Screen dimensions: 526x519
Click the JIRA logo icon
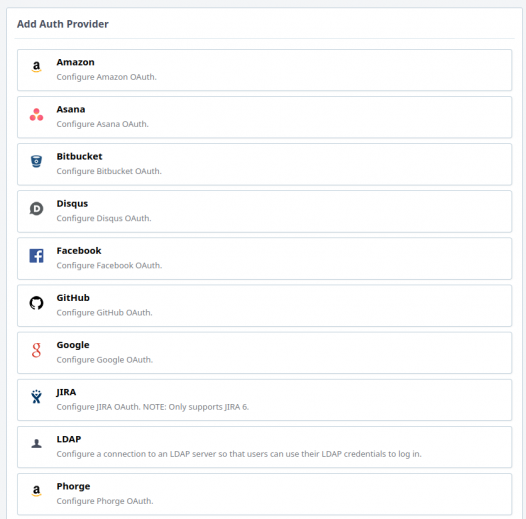(36, 397)
